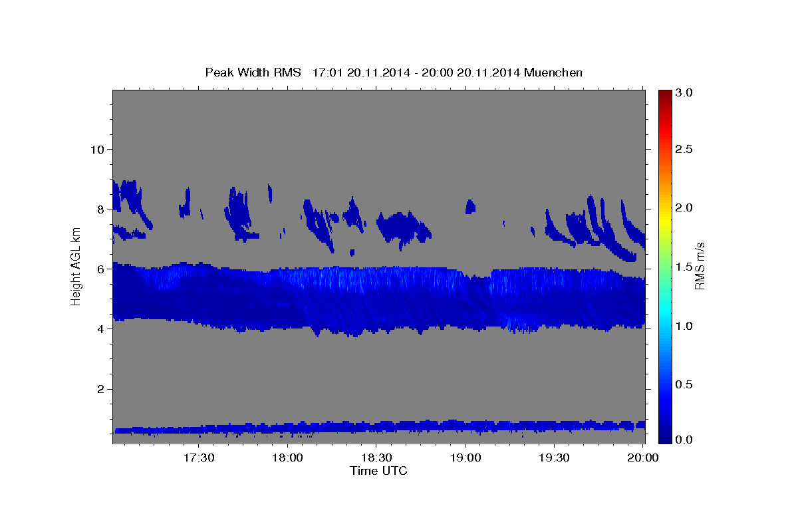Click the height axis label 8

[100, 209]
